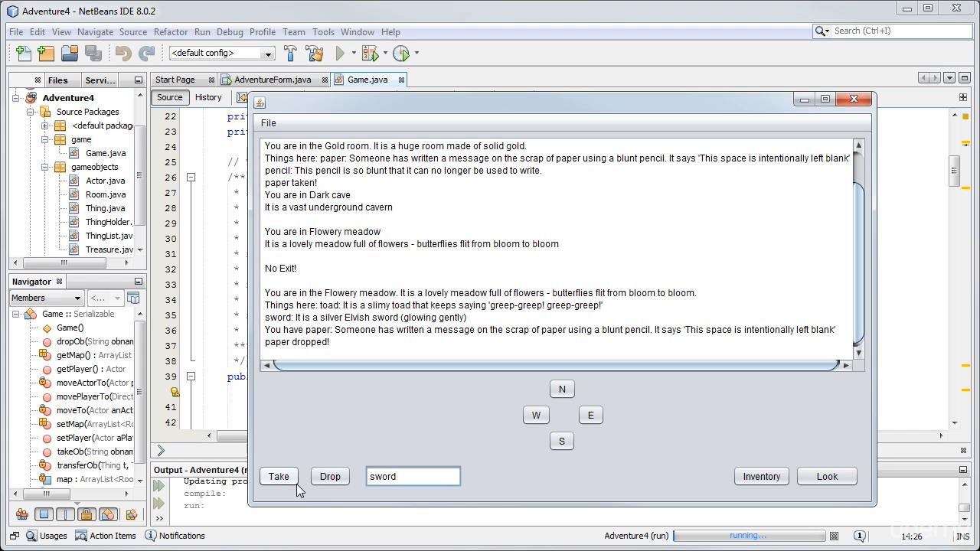Toggle Sort by Name in Navigator

[132, 514]
